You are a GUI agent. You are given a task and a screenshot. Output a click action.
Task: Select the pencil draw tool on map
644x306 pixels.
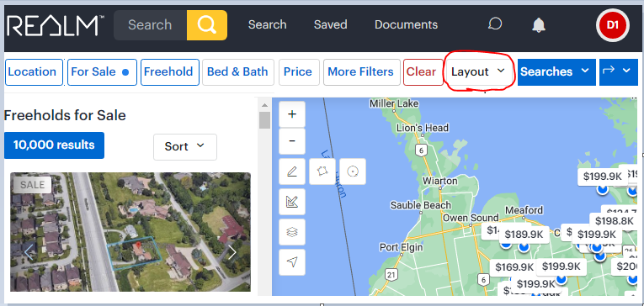coord(292,171)
